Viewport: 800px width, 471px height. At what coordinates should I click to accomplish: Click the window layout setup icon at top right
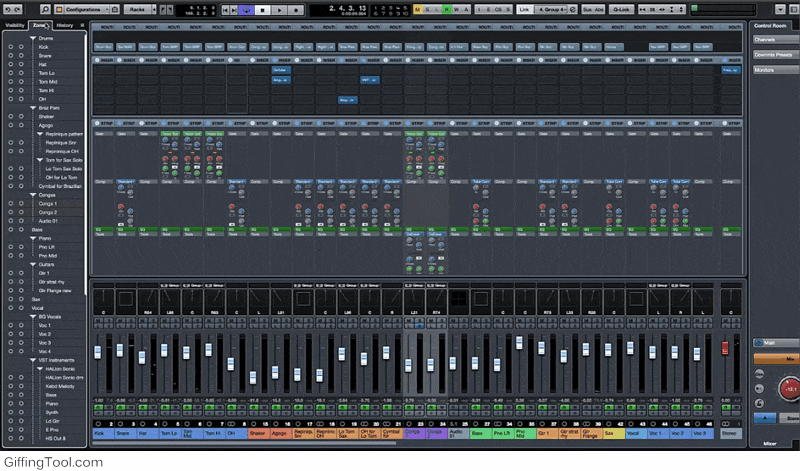click(793, 9)
